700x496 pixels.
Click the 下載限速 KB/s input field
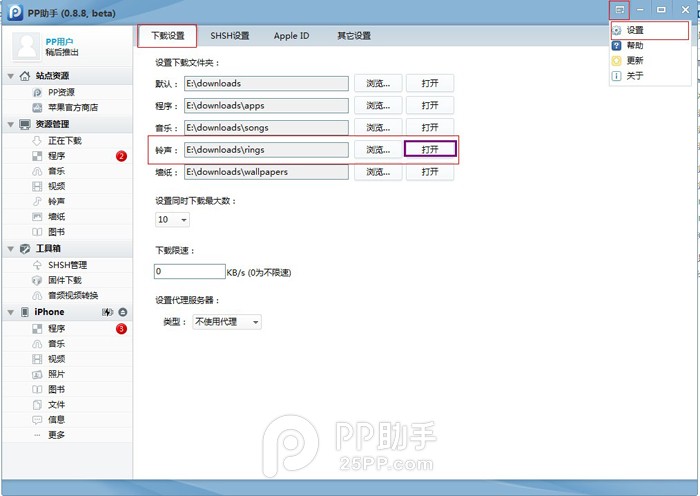(190, 271)
